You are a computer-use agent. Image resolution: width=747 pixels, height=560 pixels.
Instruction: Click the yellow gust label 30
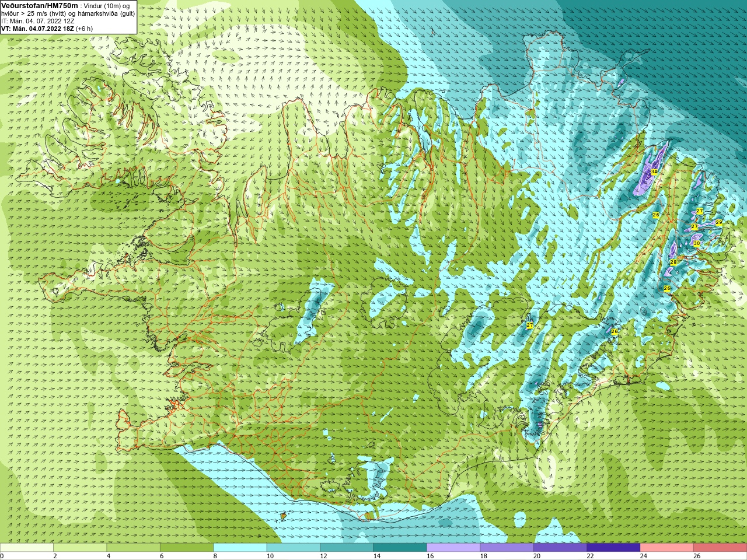click(696, 243)
